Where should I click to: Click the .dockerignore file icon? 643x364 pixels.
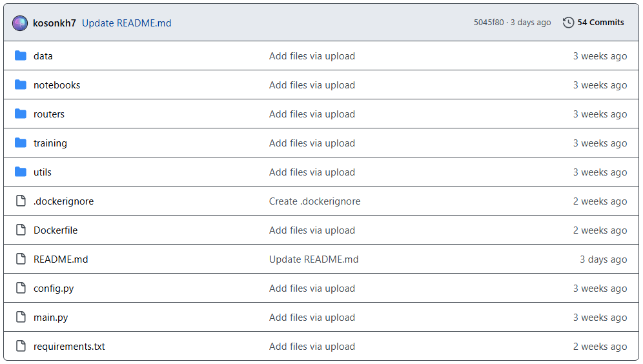pos(21,201)
